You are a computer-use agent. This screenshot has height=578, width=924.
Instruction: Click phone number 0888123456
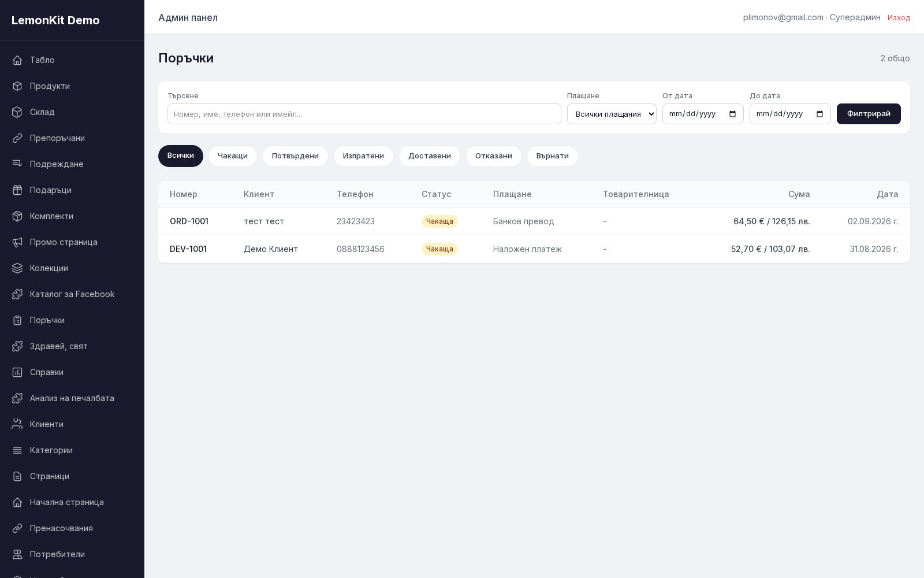tap(360, 249)
